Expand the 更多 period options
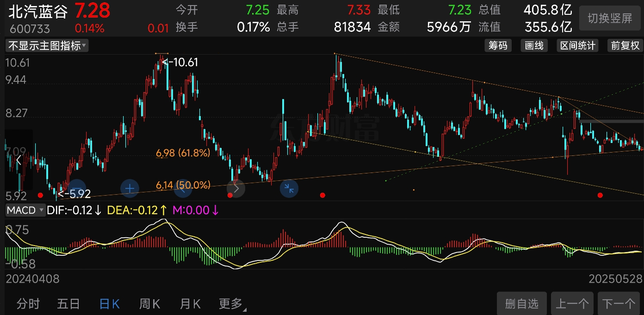This screenshot has width=644, height=315. [232, 304]
